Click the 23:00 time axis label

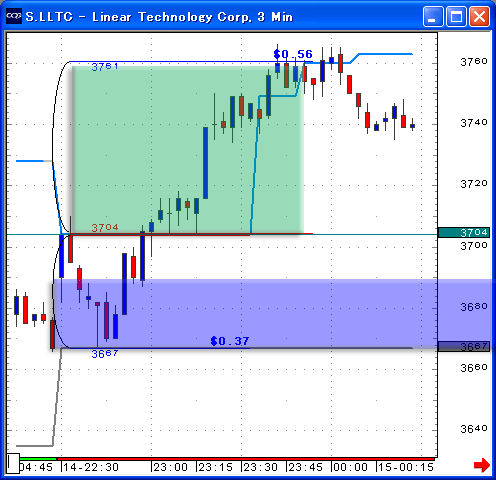point(171,467)
